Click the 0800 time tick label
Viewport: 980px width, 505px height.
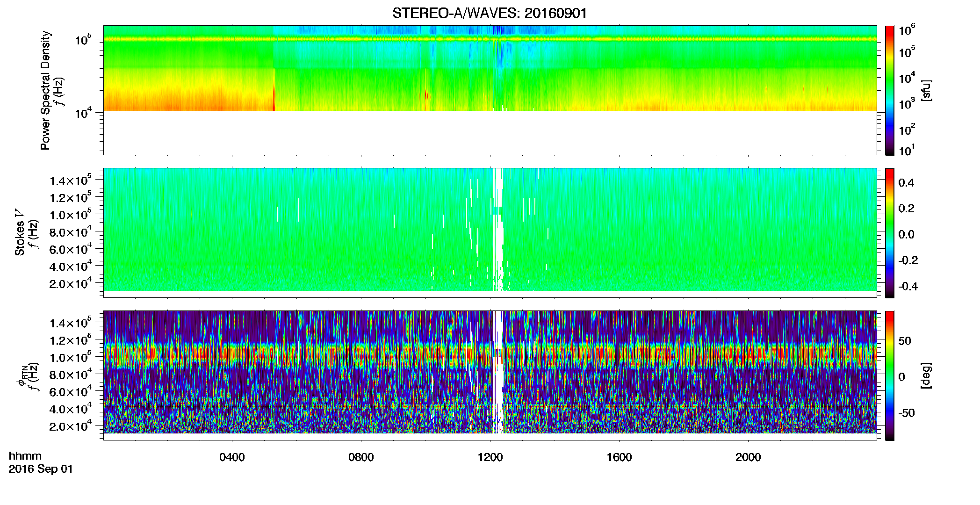(x=361, y=457)
